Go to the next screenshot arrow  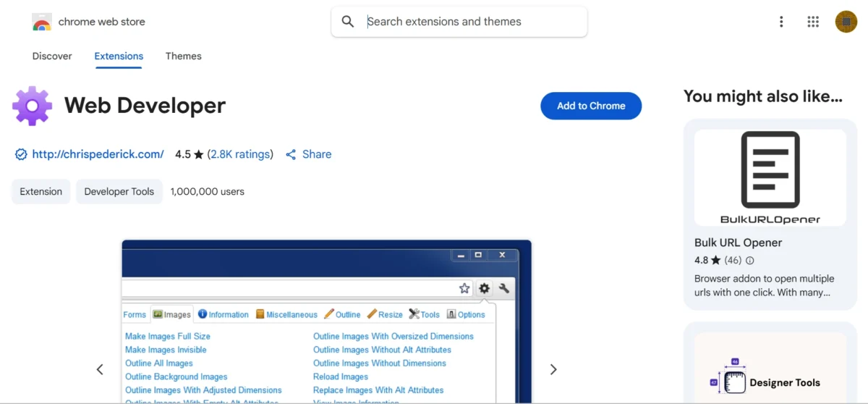pyautogui.click(x=553, y=369)
